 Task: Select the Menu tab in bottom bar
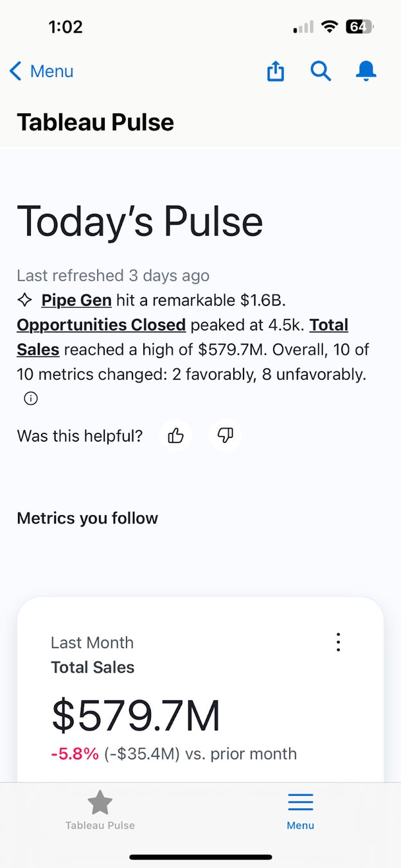tap(300, 810)
